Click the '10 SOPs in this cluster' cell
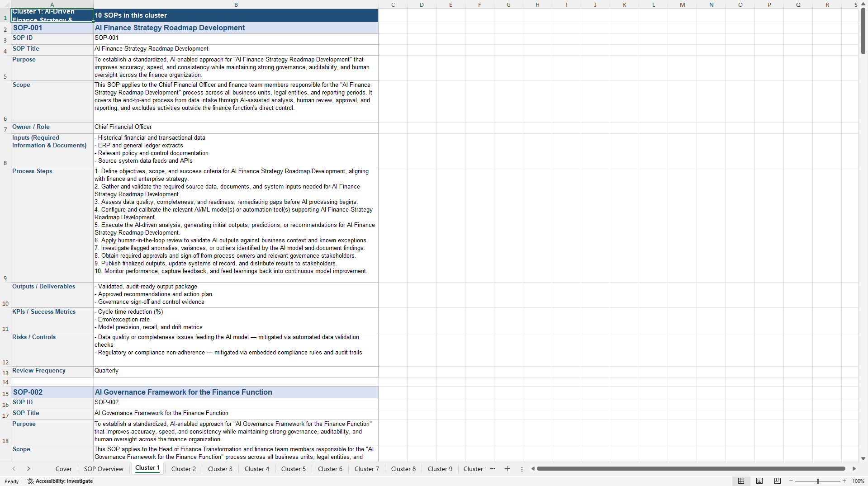 tap(236, 15)
